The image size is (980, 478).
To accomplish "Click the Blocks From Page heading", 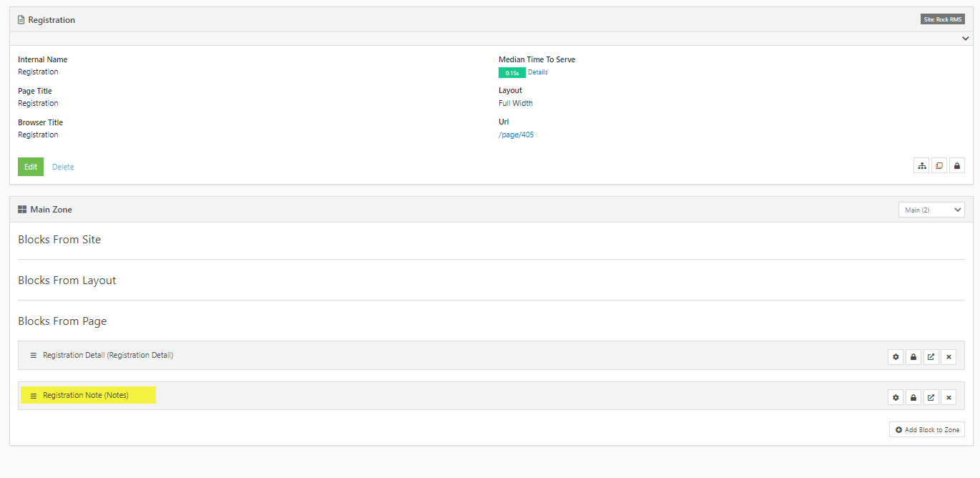I will pos(62,321).
